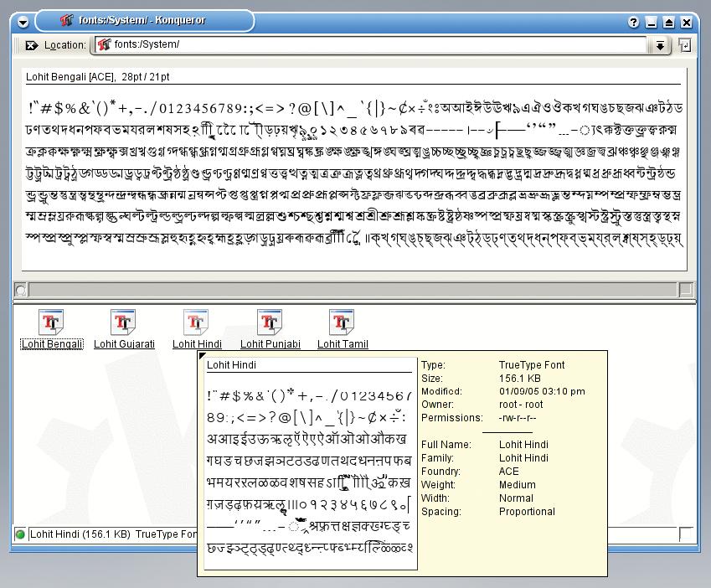Expand the location history dropdown arrow
The height and width of the screenshot is (588, 711).
pos(660,45)
